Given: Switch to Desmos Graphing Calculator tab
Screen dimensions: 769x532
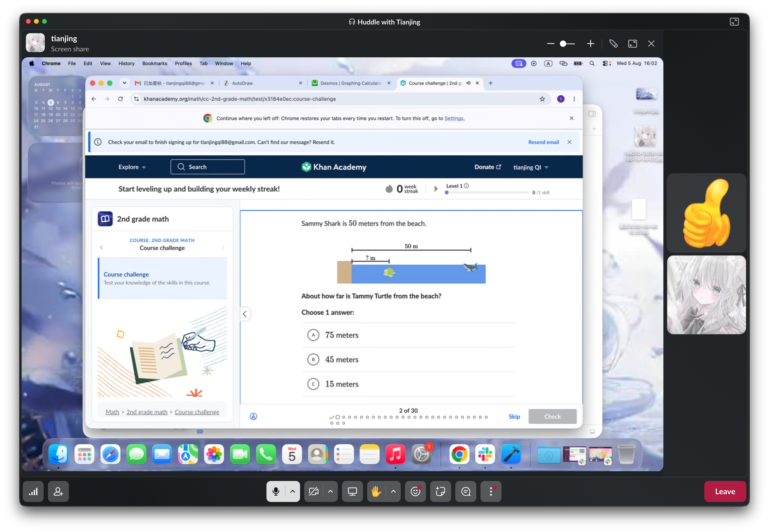Looking at the screenshot, I should click(x=351, y=83).
